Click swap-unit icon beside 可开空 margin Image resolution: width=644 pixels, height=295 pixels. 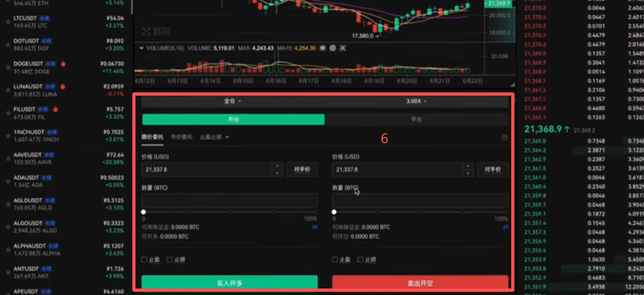(x=506, y=227)
